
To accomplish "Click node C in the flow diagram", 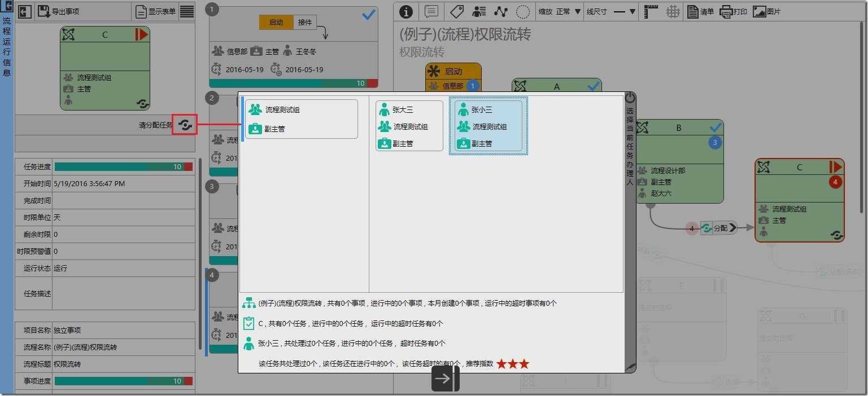I will pos(800,200).
